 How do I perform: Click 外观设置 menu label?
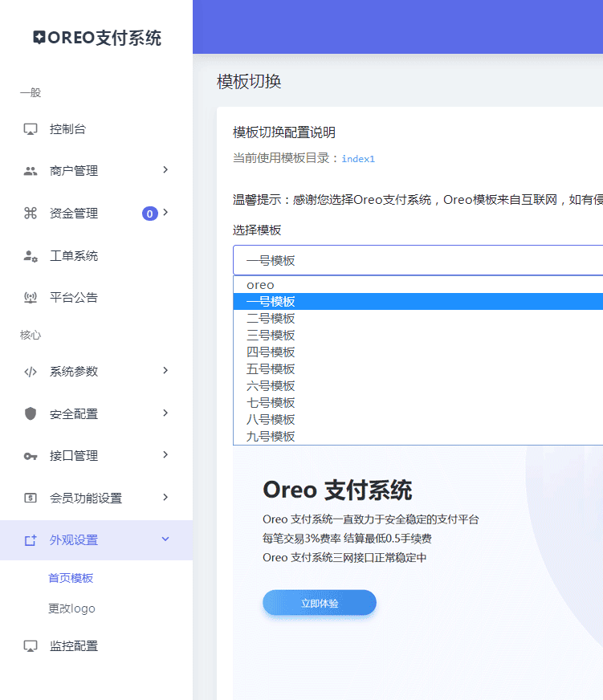[74, 540]
